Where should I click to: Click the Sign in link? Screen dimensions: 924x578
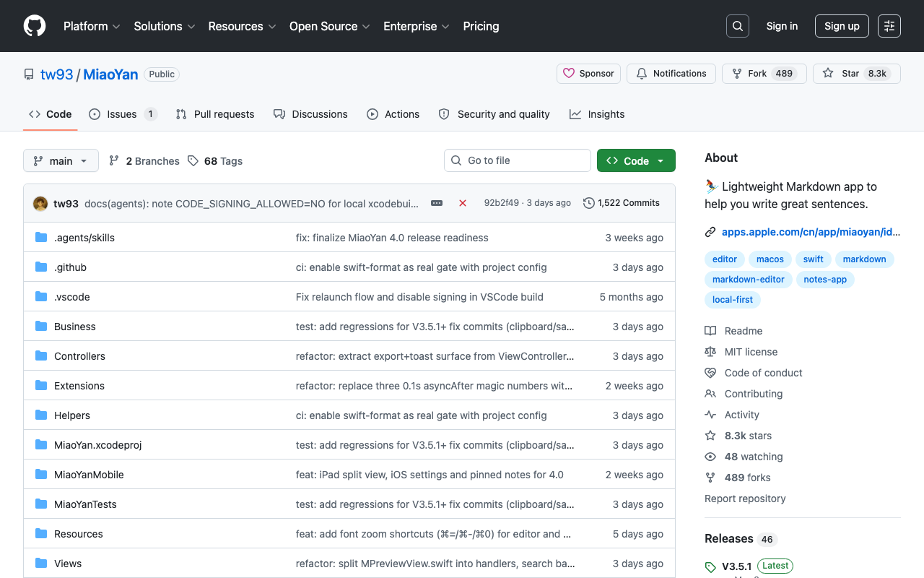(x=782, y=26)
